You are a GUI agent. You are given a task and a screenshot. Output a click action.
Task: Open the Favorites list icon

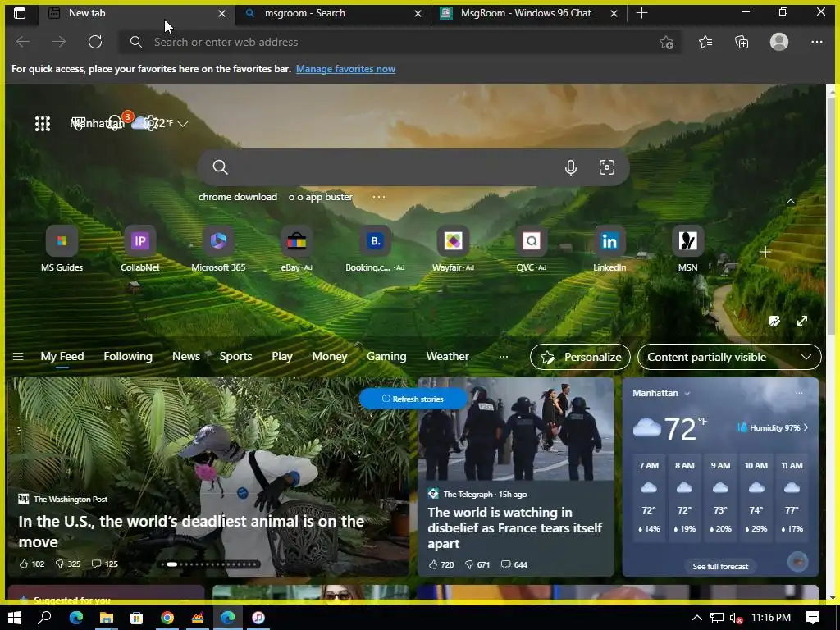point(705,42)
